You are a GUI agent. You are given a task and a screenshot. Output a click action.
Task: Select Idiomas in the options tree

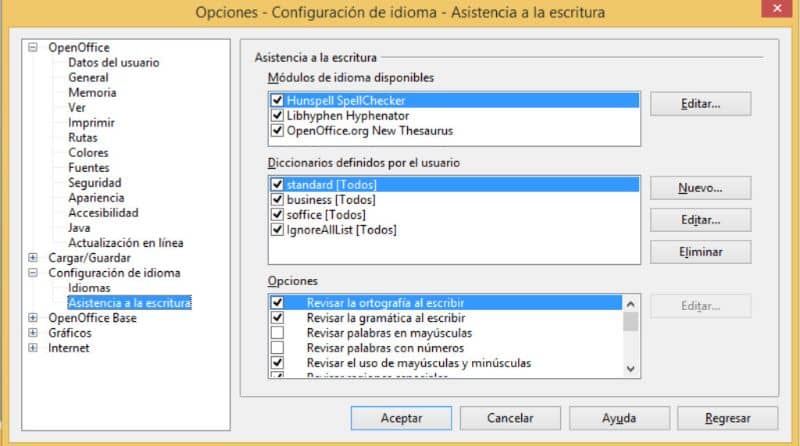click(x=87, y=288)
